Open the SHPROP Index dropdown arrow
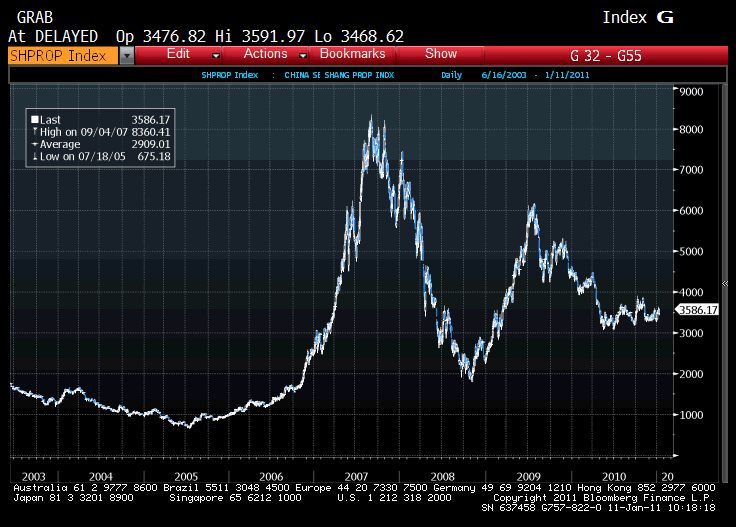This screenshot has height=527, width=736. 126,56
